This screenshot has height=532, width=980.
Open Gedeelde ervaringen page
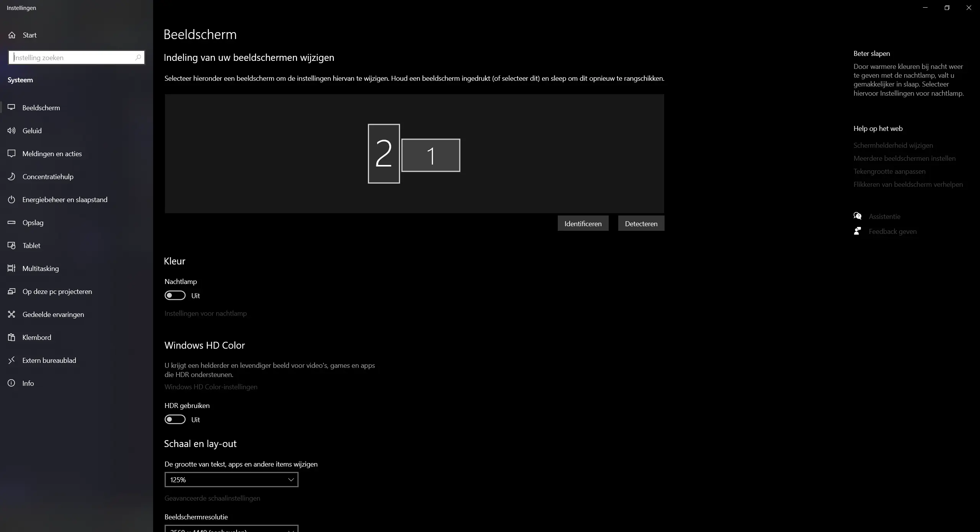tap(77, 314)
